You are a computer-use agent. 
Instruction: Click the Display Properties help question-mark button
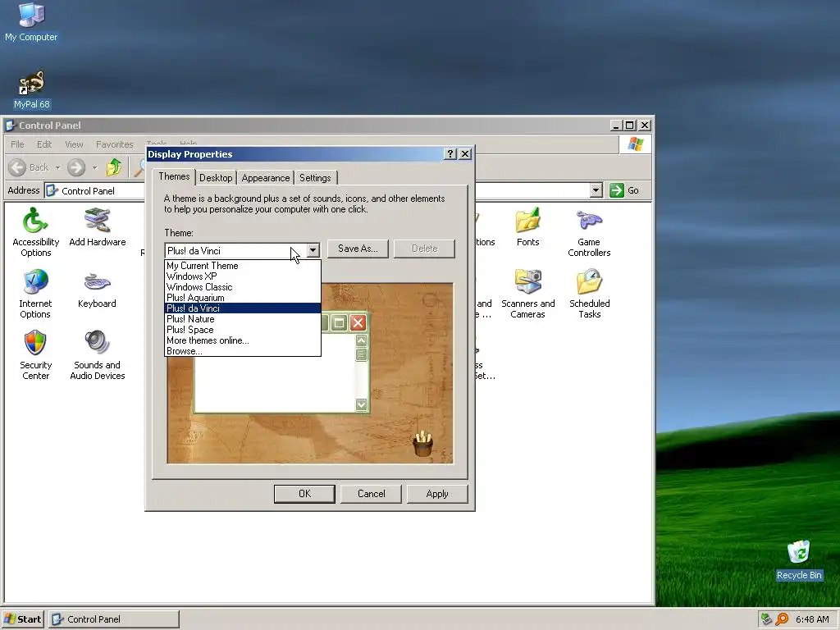(x=450, y=154)
